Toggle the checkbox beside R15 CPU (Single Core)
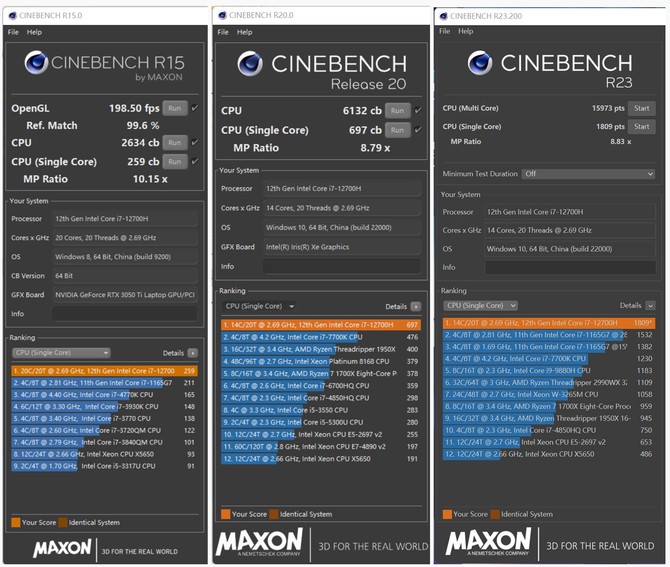Screen dimensions: 670x567 coord(195,161)
